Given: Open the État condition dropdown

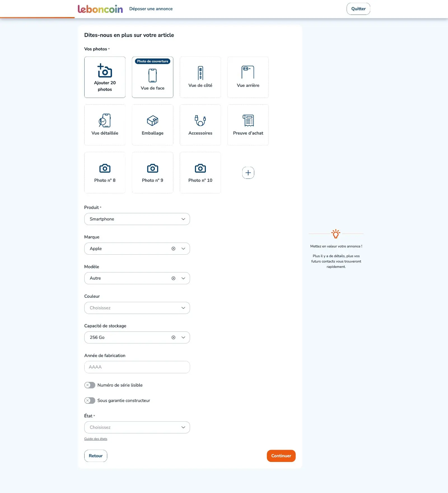Looking at the screenshot, I should 137,427.
